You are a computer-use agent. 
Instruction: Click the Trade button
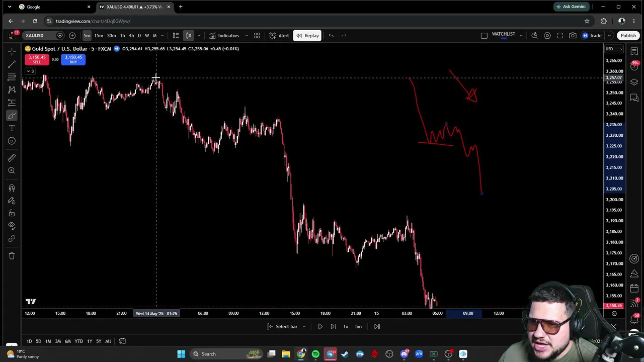pos(592,36)
